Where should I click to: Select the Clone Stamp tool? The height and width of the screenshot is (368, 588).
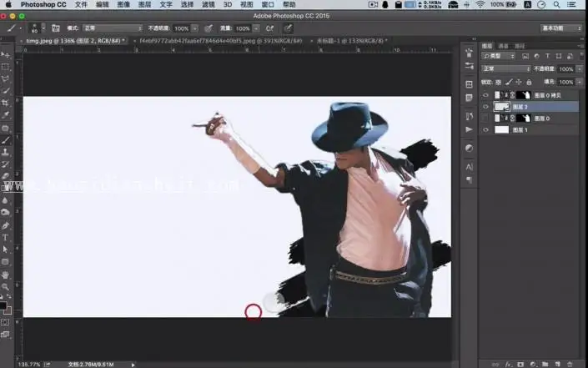tap(5, 153)
